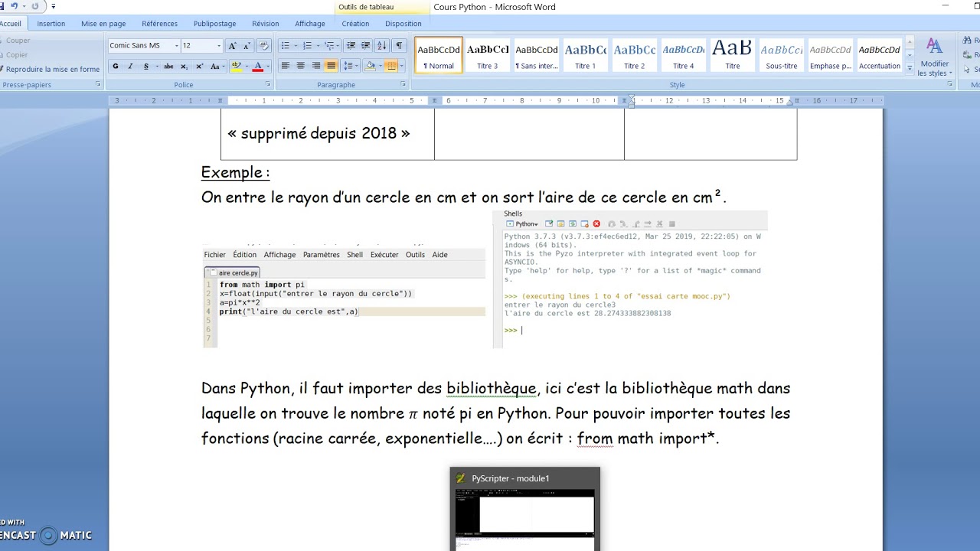Image resolution: width=980 pixels, height=551 pixels.
Task: Increase font size with grow font icon
Action: point(233,46)
